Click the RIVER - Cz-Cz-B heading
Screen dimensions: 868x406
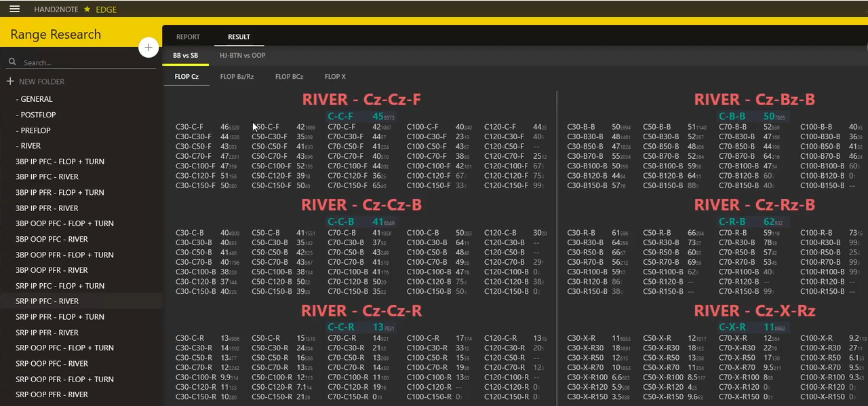click(x=361, y=205)
